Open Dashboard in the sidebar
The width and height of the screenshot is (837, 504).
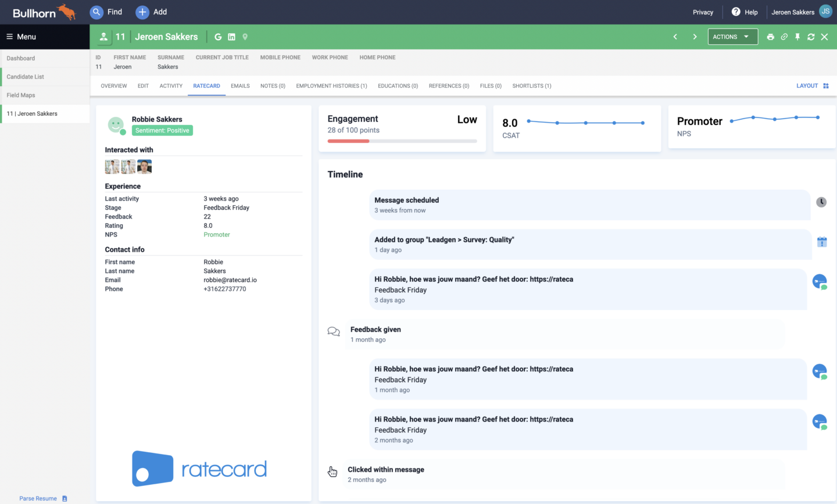click(x=45, y=58)
